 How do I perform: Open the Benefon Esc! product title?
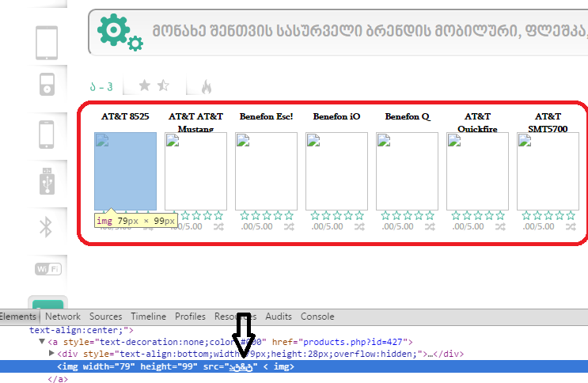(x=266, y=116)
